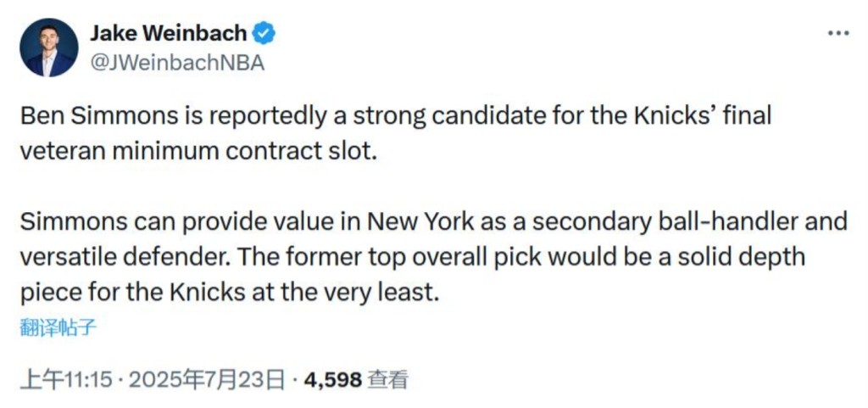
Task: Open the Jake Weinbach display name
Action: [168, 33]
